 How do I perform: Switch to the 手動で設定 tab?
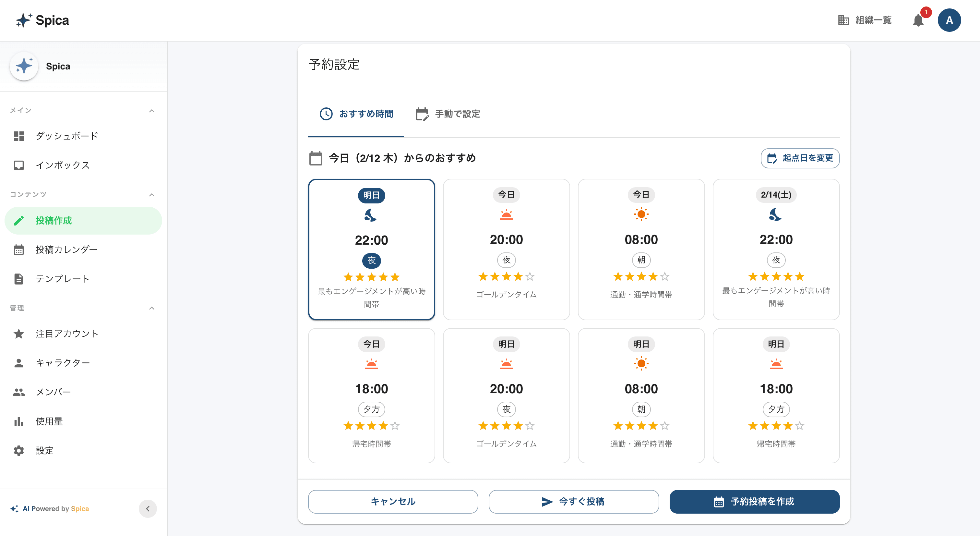pyautogui.click(x=448, y=114)
